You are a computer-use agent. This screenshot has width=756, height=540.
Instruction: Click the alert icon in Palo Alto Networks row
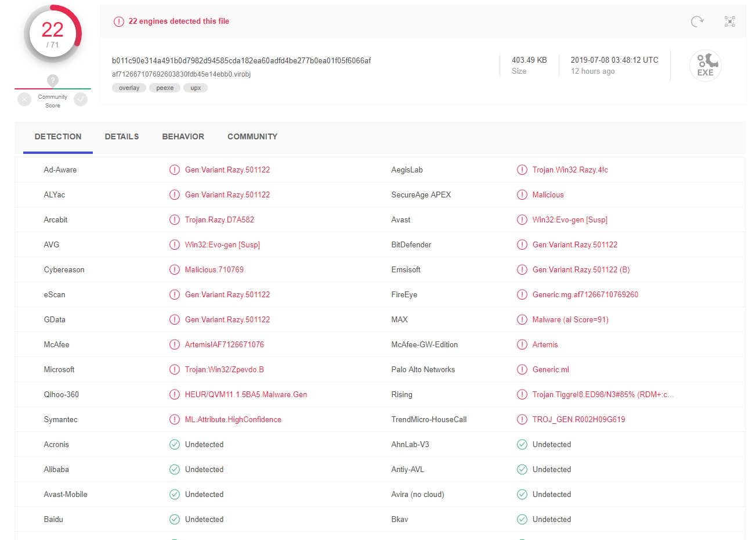(x=522, y=369)
